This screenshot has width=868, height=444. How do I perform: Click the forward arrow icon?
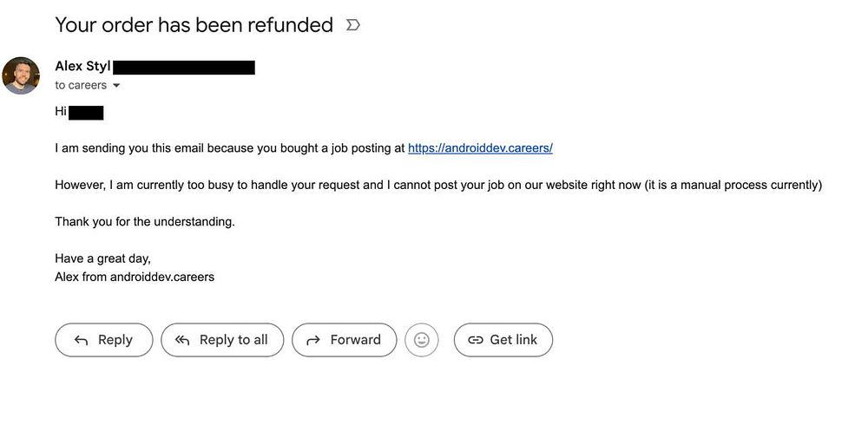point(313,340)
